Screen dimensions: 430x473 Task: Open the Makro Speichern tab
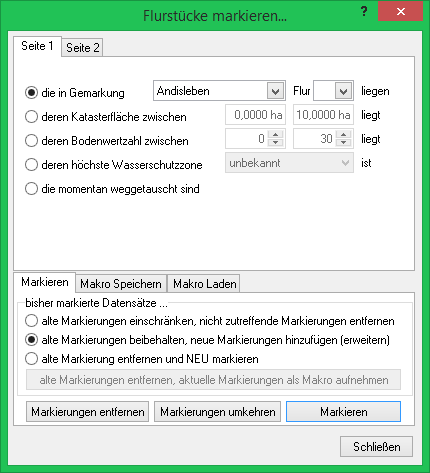coord(121,284)
